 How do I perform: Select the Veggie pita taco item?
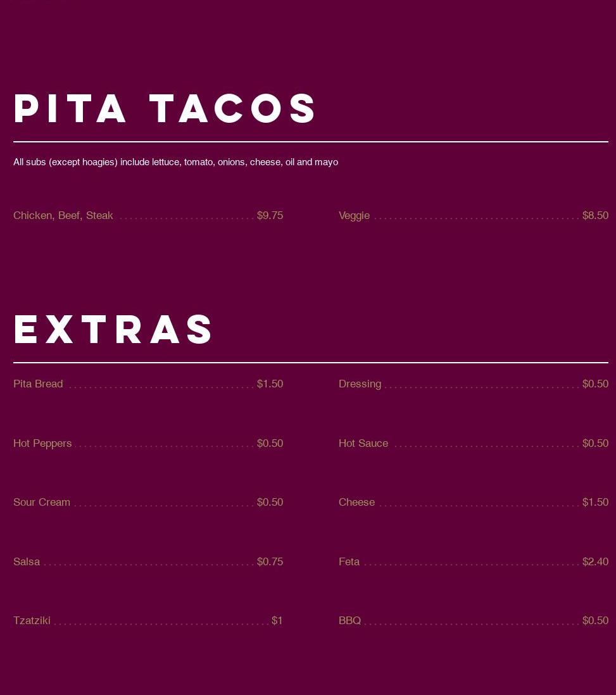point(354,215)
